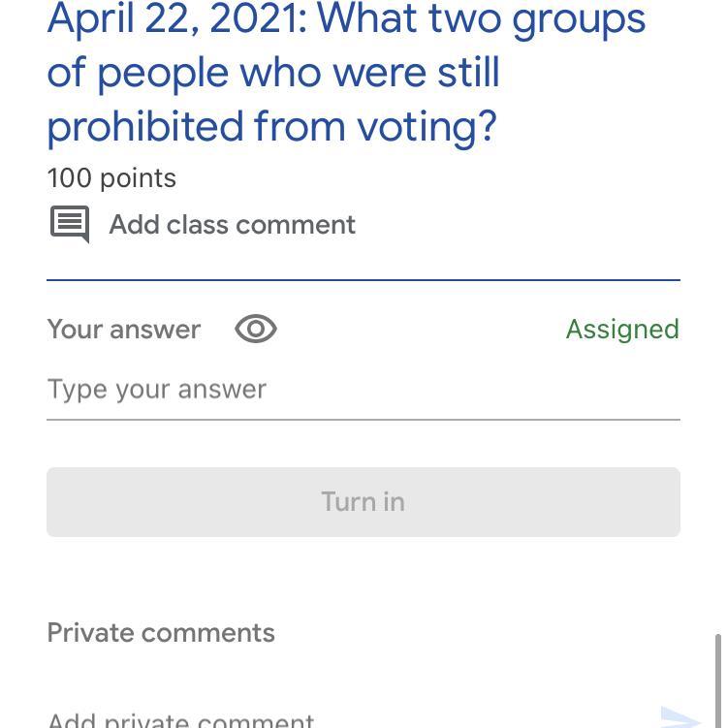Click the Your answer label

pos(124,330)
